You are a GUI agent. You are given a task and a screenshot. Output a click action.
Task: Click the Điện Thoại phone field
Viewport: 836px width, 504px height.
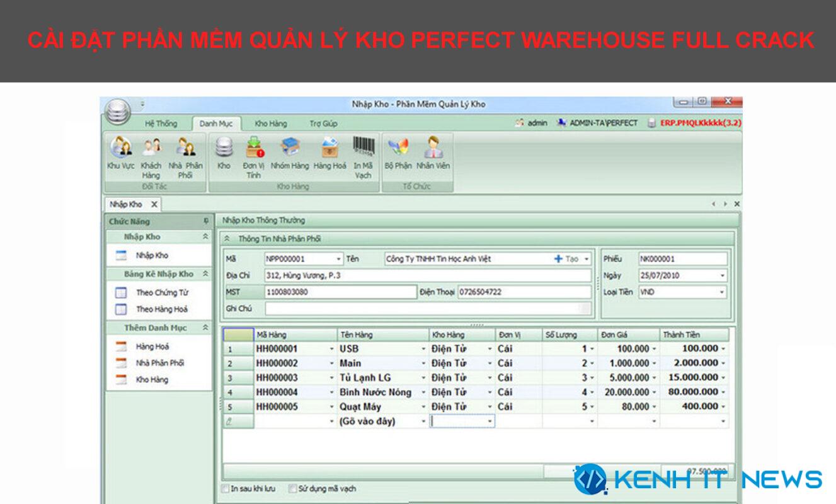(x=524, y=292)
